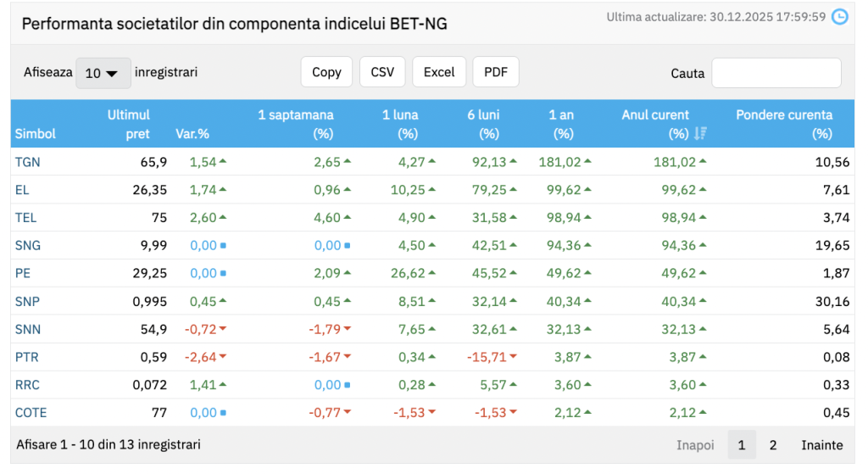Sort table by Simbol column header
868x474 pixels.
click(36, 134)
